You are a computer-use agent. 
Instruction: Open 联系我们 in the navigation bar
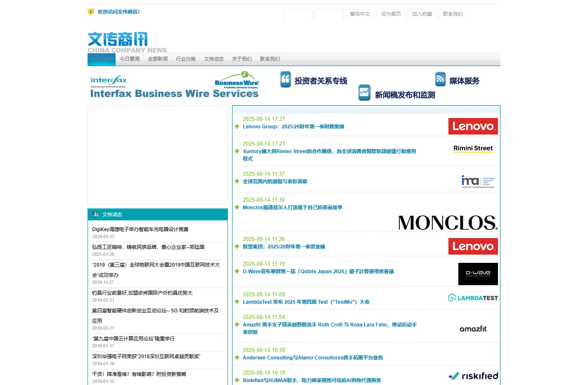point(270,59)
